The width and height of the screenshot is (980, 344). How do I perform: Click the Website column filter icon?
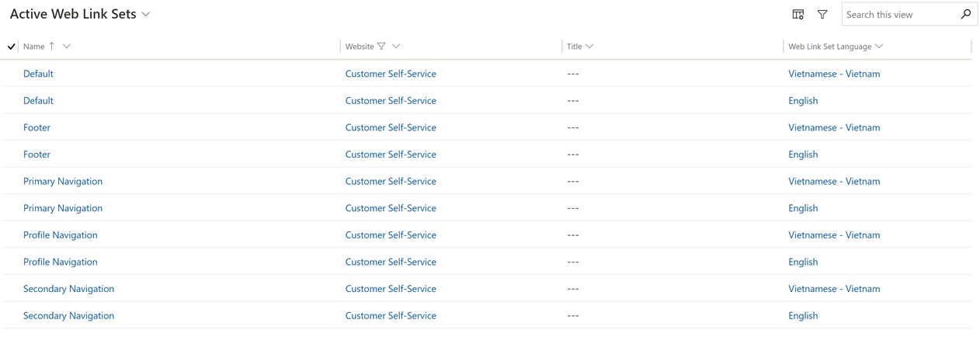pos(381,47)
